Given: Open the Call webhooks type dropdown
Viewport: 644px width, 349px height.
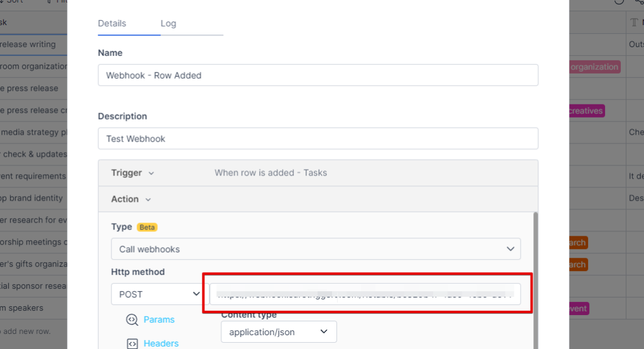Looking at the screenshot, I should pyautogui.click(x=316, y=249).
